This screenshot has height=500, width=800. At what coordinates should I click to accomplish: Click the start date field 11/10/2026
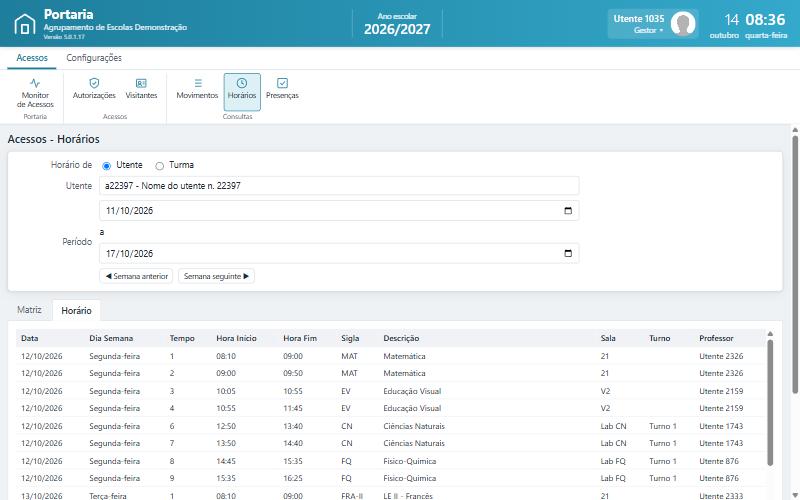339,211
